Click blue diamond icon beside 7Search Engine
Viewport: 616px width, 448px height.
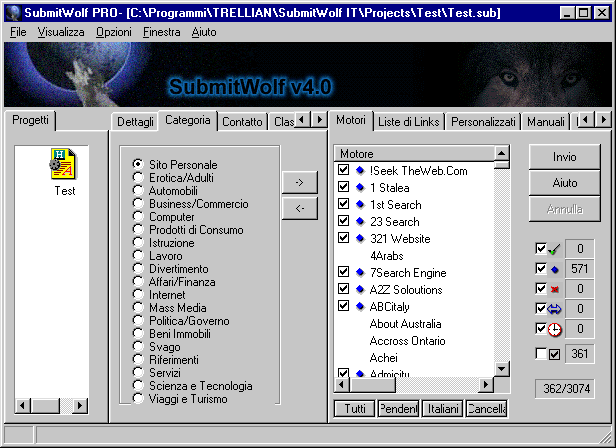360,272
